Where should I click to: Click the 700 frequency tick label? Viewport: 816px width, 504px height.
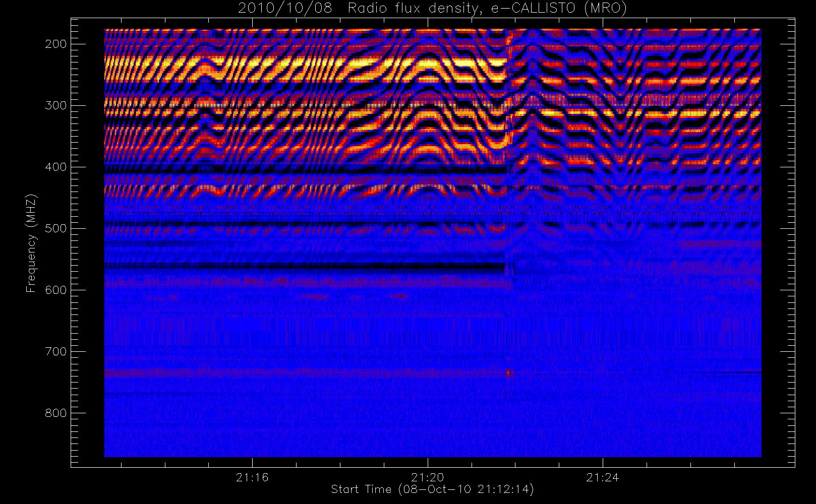55,351
